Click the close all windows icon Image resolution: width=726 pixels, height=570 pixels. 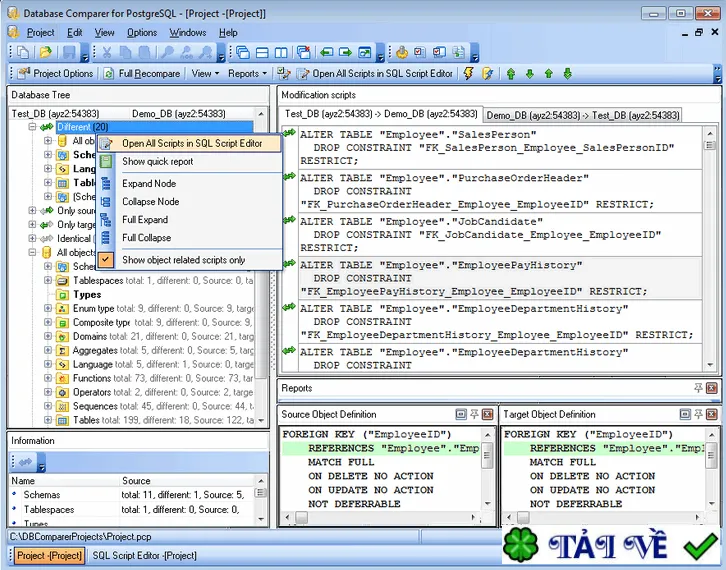304,52
